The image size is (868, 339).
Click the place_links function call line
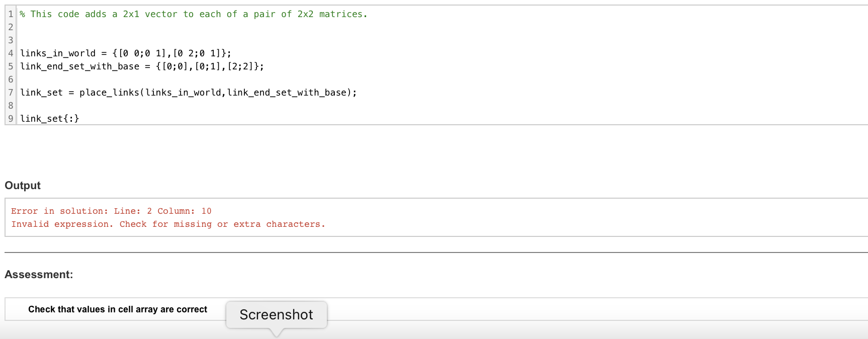(189, 93)
